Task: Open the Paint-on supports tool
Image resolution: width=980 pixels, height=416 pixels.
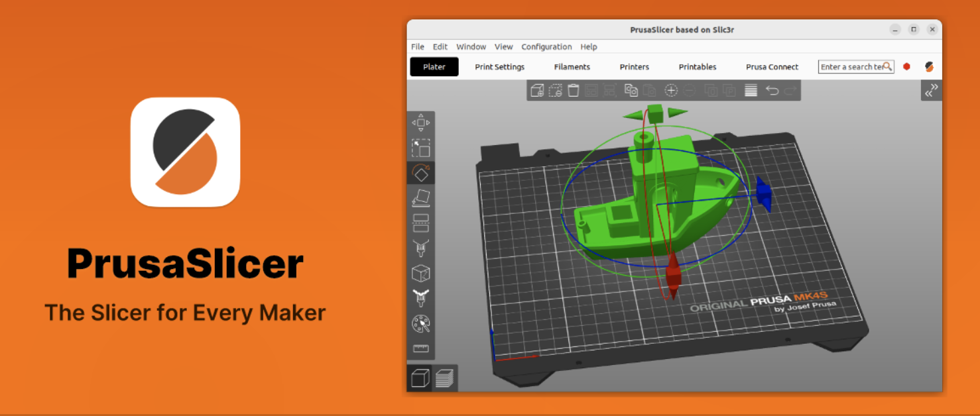Action: pyautogui.click(x=421, y=248)
